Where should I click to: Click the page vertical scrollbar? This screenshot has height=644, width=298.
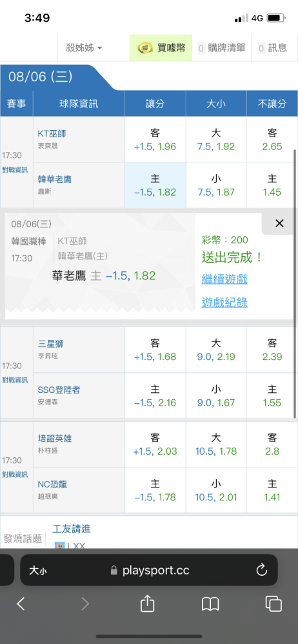(x=295, y=283)
